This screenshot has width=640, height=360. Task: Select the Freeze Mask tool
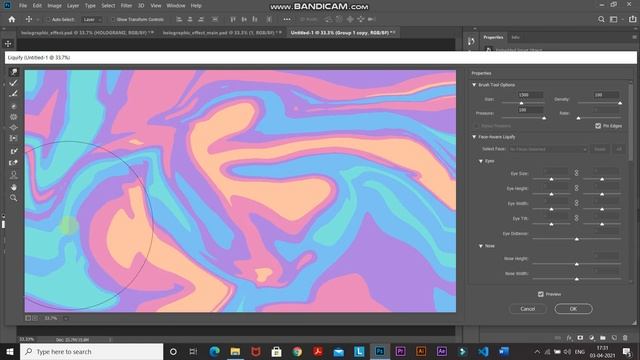(x=13, y=151)
